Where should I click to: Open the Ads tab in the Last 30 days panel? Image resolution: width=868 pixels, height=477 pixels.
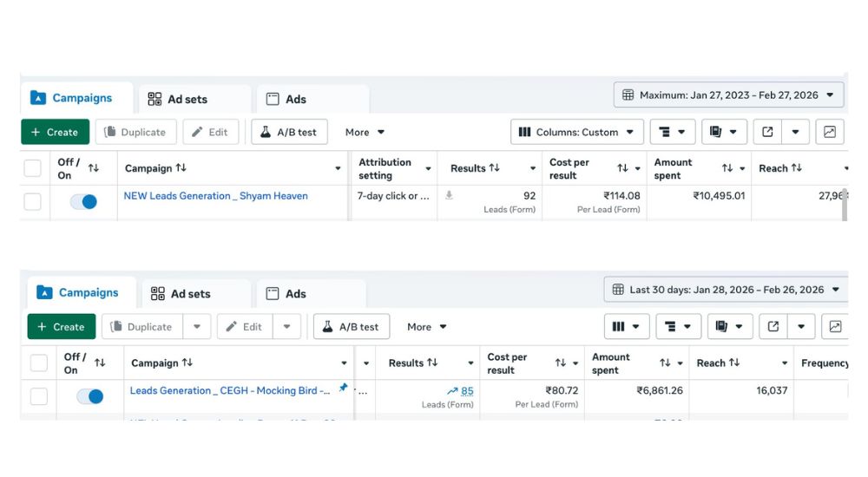point(286,293)
